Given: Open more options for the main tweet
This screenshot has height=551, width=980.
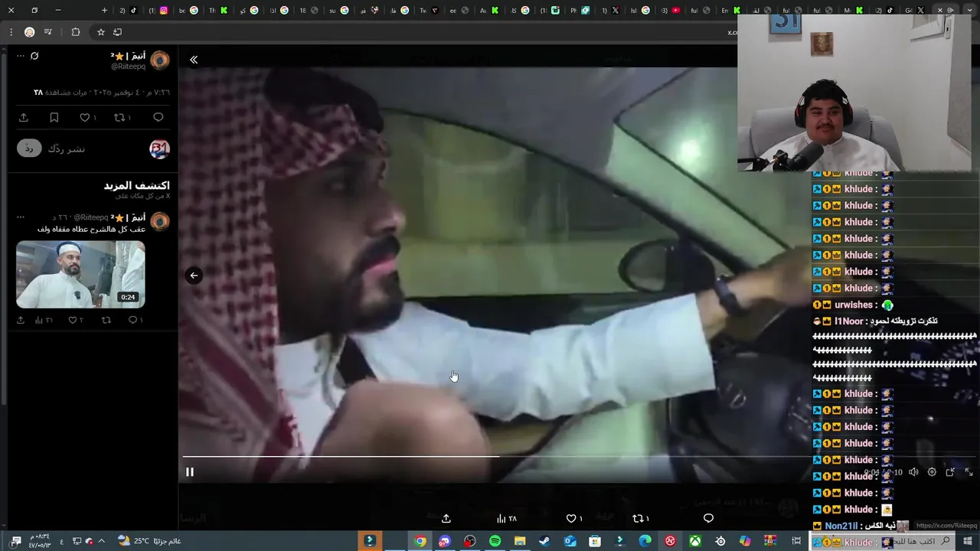Looking at the screenshot, I should coord(21,56).
